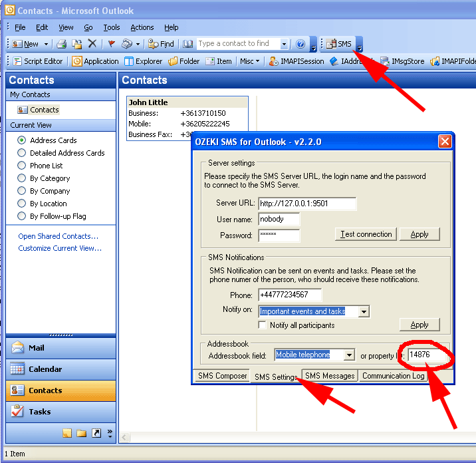Switch to the SMS Composer tab

pos(223,376)
